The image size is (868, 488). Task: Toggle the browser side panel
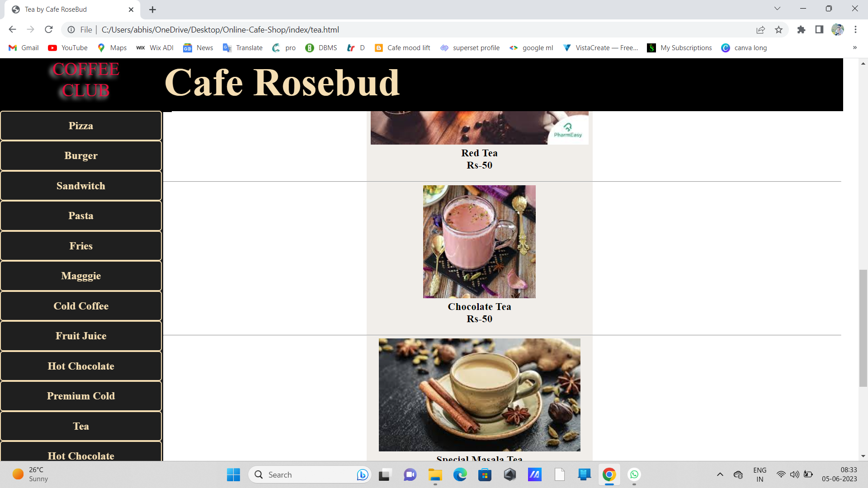[818, 29]
